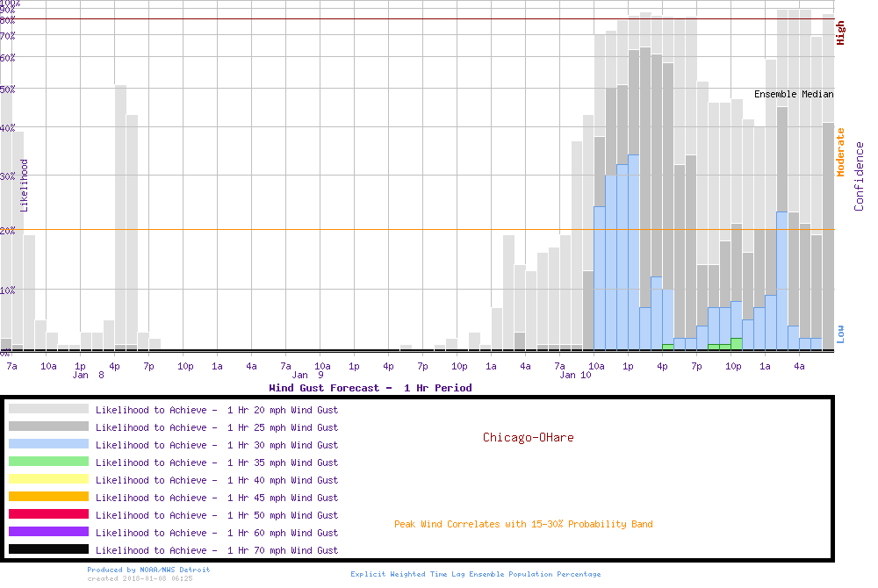Viewport: 878px width, 588px height.
Task: Pick the red 50 mph legend swatch
Action: point(48,514)
